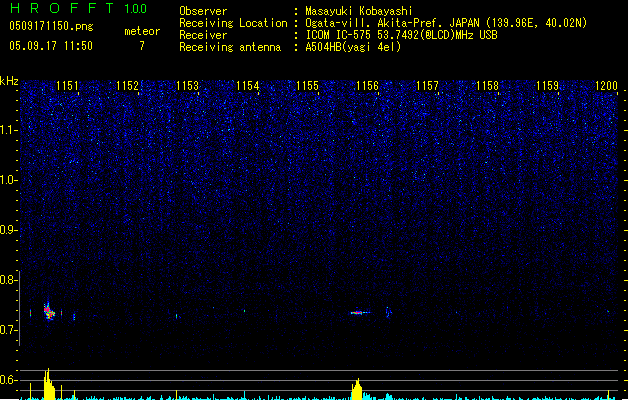
Task: Click the 1154 time axis marker
Action: coord(248,86)
